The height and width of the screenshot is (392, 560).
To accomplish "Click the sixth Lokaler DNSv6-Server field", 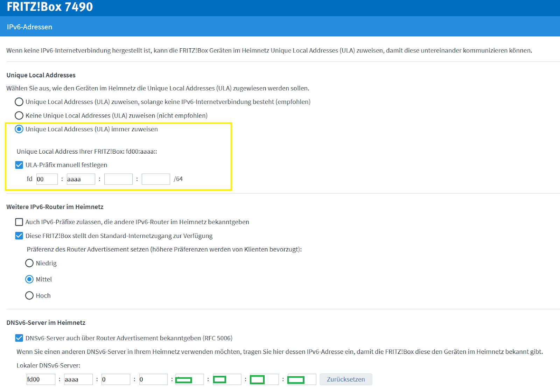I will pyautogui.click(x=227, y=379).
